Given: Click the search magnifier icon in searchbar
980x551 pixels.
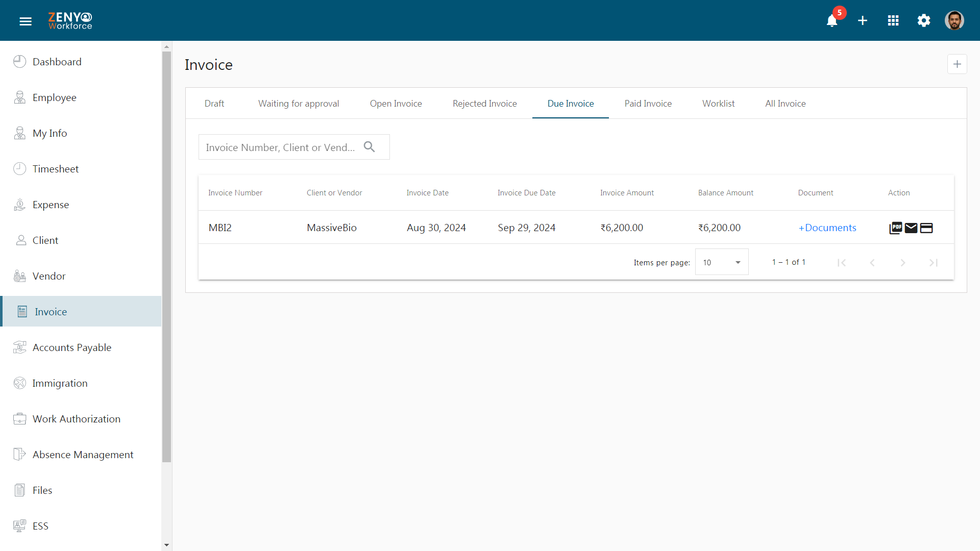Looking at the screenshot, I should (x=370, y=146).
